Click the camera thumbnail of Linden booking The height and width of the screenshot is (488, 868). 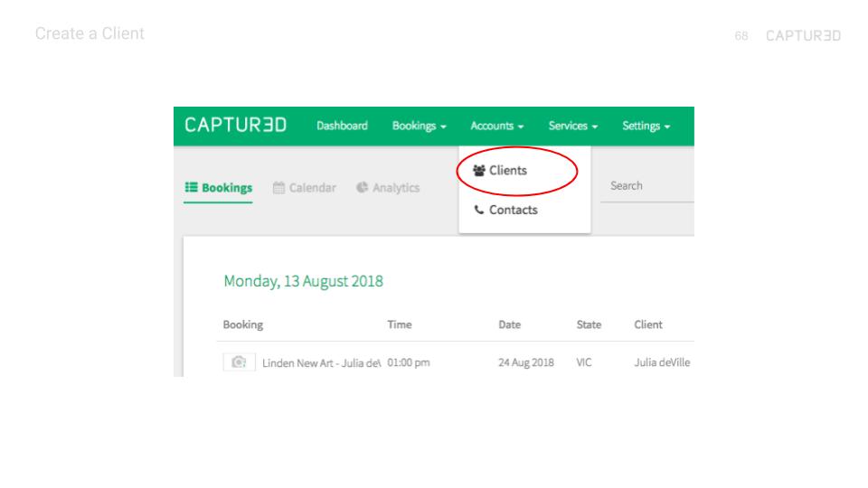(239, 362)
